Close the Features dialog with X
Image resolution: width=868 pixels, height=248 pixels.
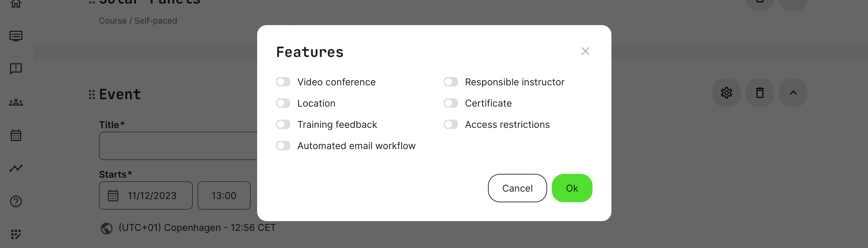click(585, 51)
